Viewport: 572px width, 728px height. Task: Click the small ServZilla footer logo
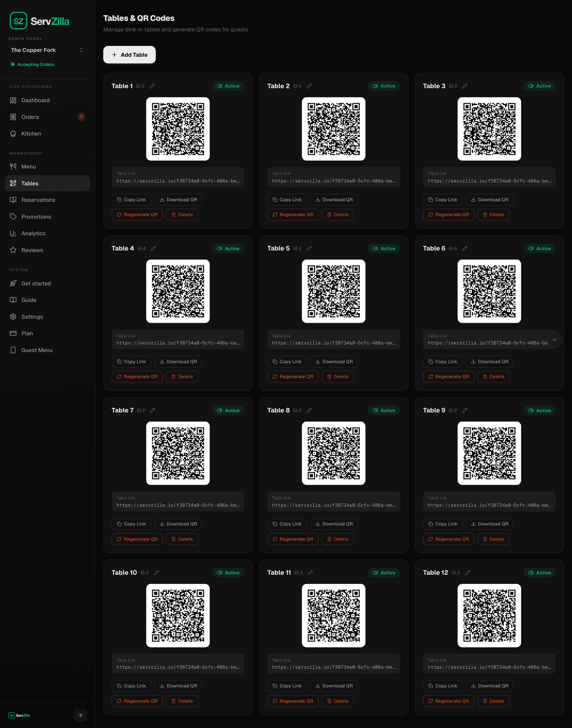pyautogui.click(x=19, y=715)
